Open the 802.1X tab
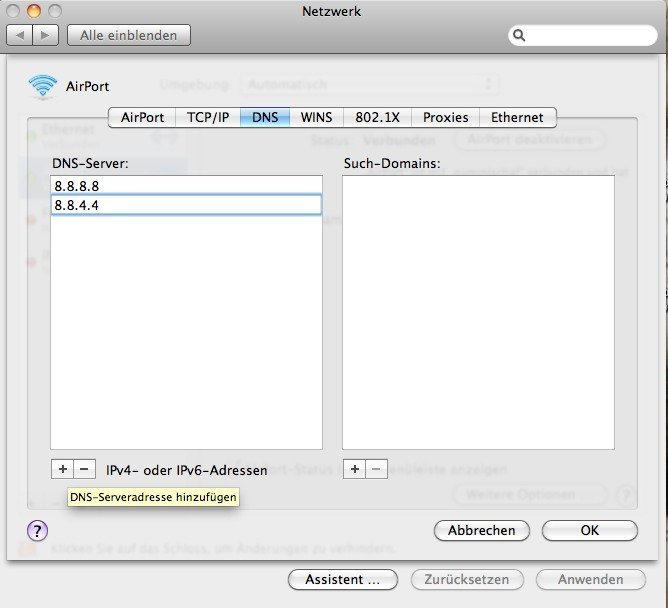The height and width of the screenshot is (608, 668). coord(377,117)
